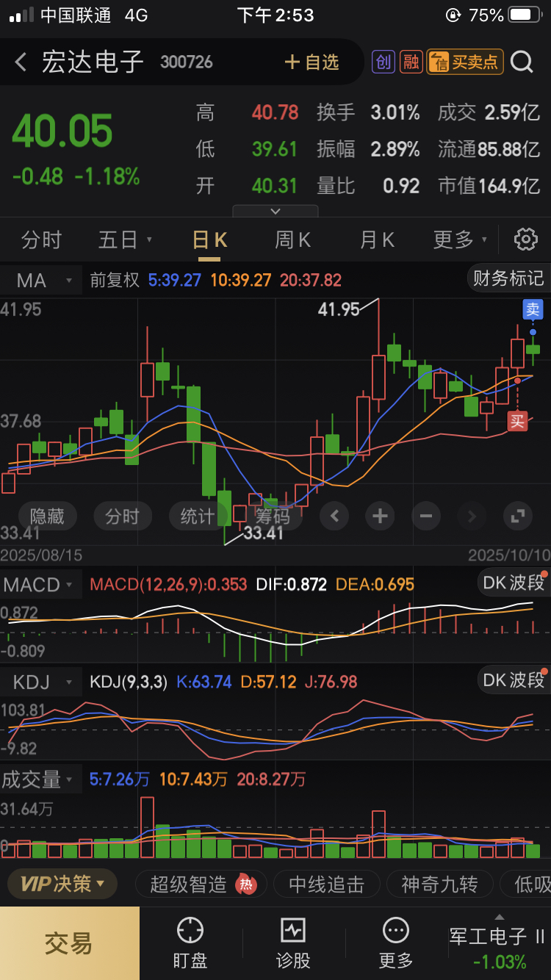Tap the 41.95 high price label on chart
Image resolution: width=551 pixels, height=980 pixels.
pos(339,310)
